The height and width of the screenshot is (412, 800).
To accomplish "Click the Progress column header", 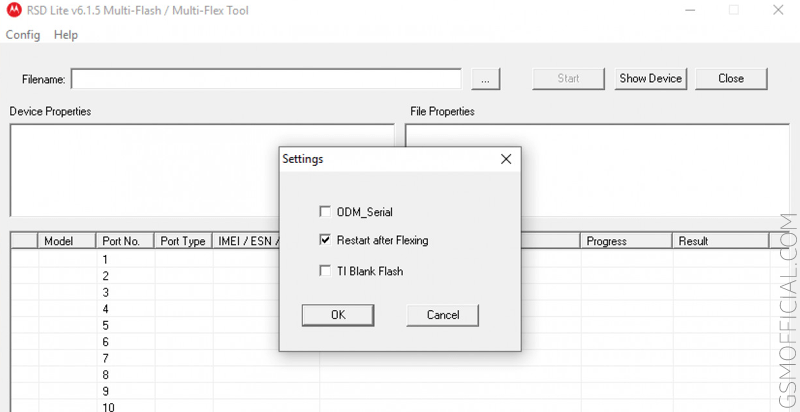I will [626, 241].
